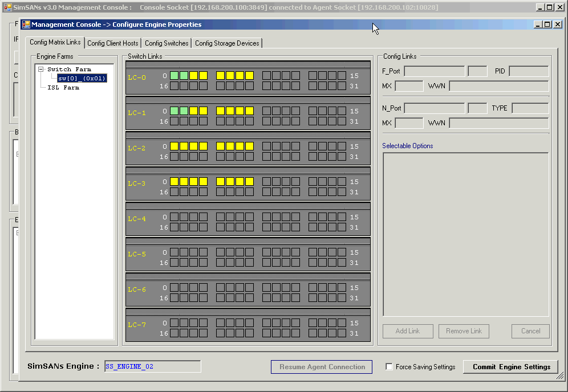
Task: Select port 16 on LC-2
Action: pos(175,156)
